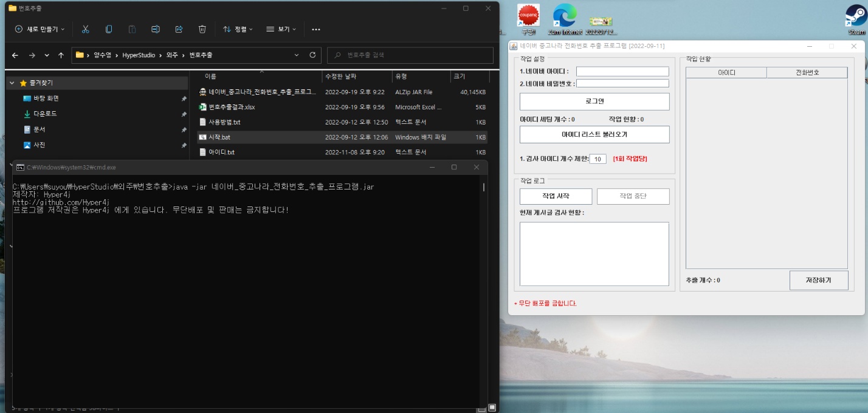Sort files by the 크기 column header

tap(469, 77)
